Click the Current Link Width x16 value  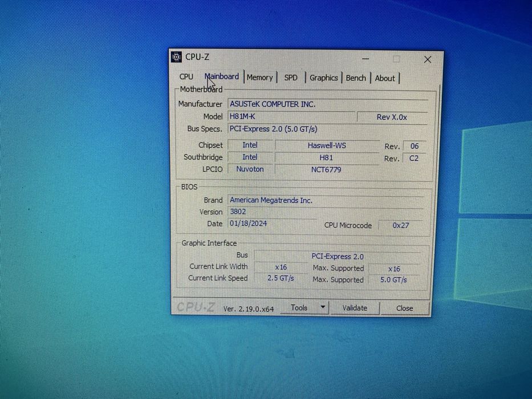pyautogui.click(x=281, y=267)
